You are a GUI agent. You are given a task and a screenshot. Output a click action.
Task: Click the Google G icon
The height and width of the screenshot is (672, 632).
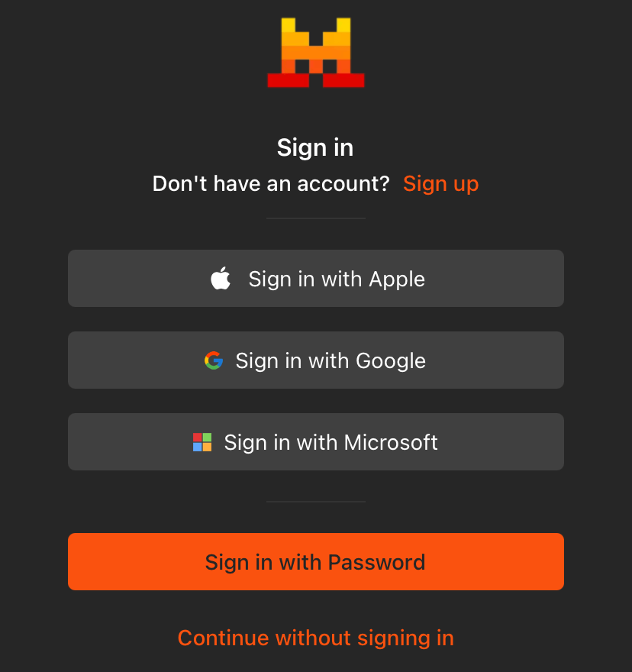click(214, 360)
